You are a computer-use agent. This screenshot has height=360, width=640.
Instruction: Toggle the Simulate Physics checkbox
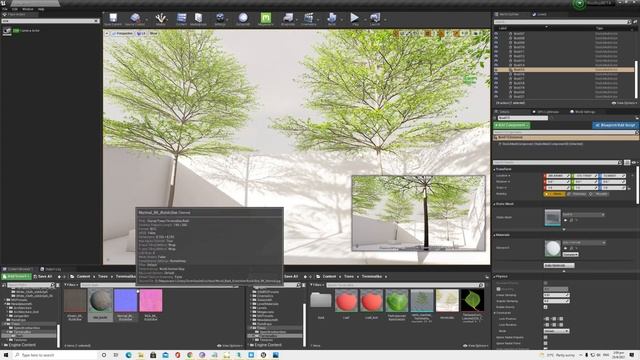tap(546, 283)
